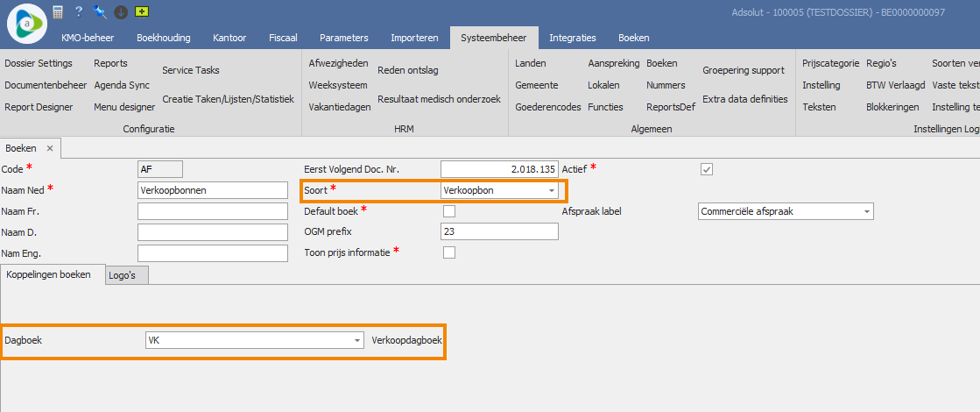Viewport: 980px width, 412px height.
Task: Open Dossier Settings
Action: coord(39,63)
